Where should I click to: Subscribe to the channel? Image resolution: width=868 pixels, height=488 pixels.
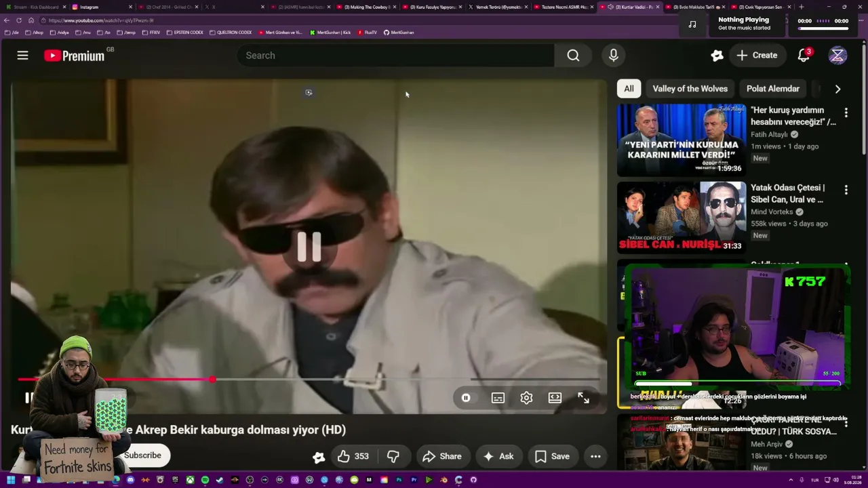point(142,455)
